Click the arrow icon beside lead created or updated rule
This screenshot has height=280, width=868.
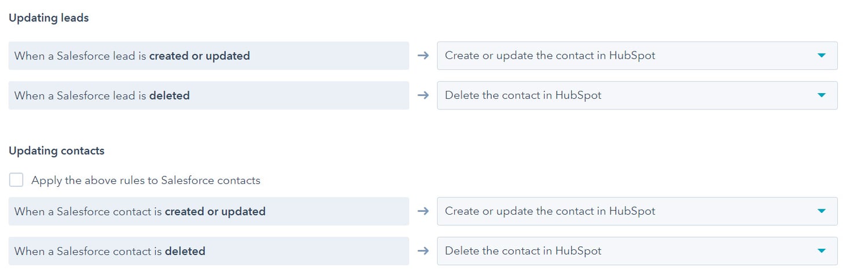(423, 56)
